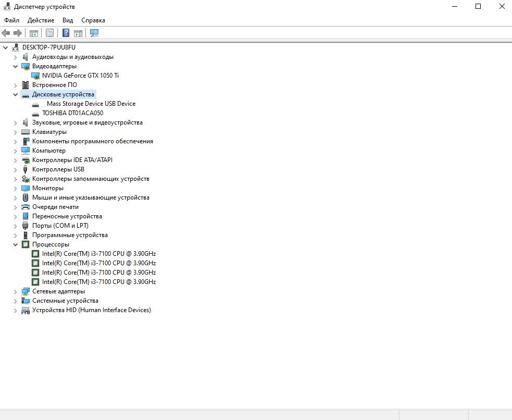512x420 pixels.
Task: Select NVIDIA GeForce GTX 1050 Ti device
Action: point(80,76)
